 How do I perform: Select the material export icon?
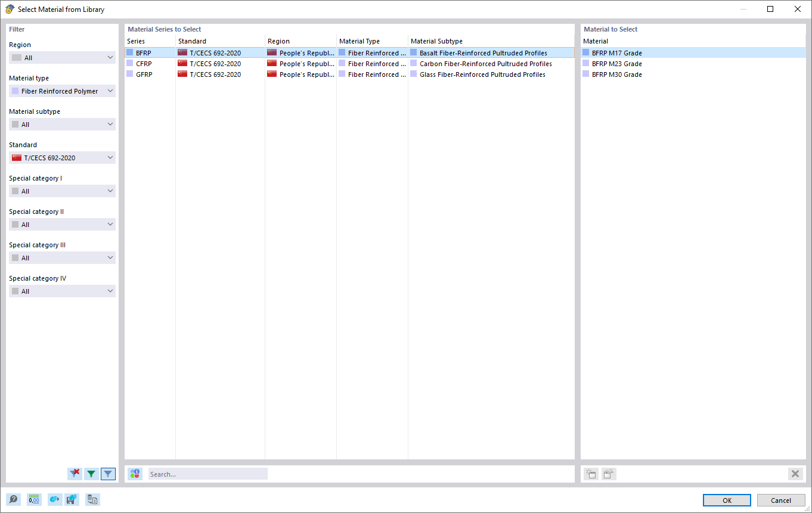[54, 499]
